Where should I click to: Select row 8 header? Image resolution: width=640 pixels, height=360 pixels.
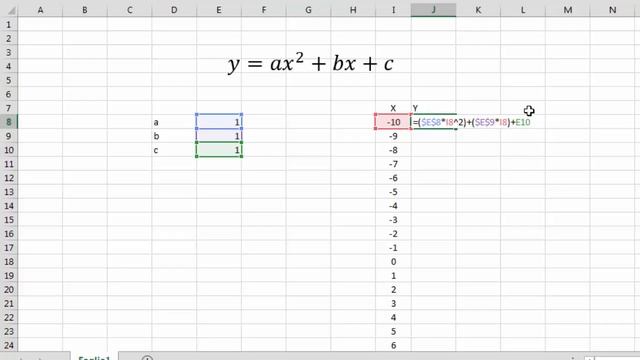click(9, 122)
